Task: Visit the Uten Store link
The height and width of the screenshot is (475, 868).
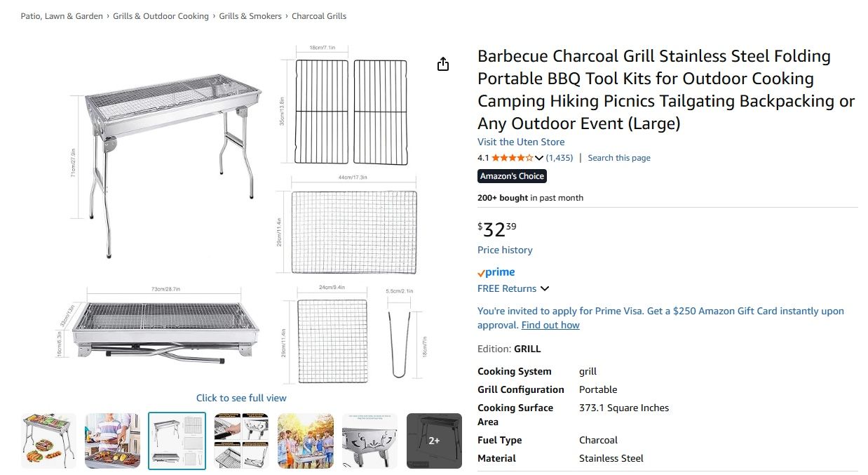Action: pyautogui.click(x=521, y=142)
